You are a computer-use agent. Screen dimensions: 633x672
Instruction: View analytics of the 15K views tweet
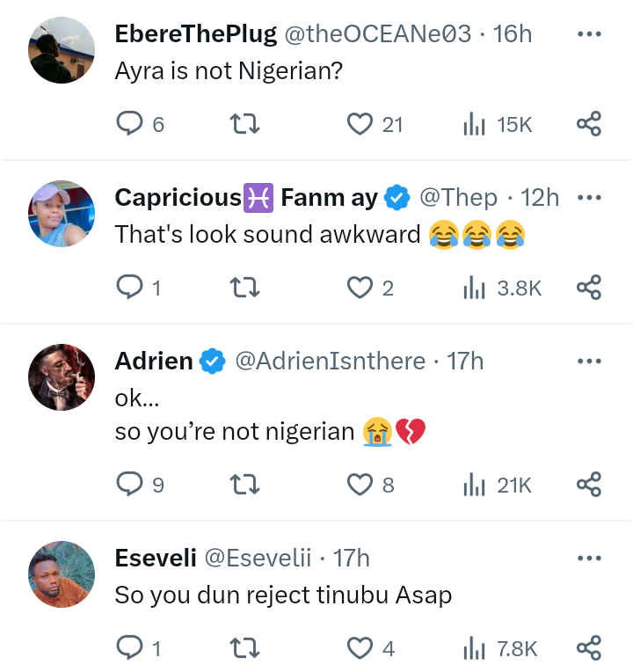coord(476,125)
